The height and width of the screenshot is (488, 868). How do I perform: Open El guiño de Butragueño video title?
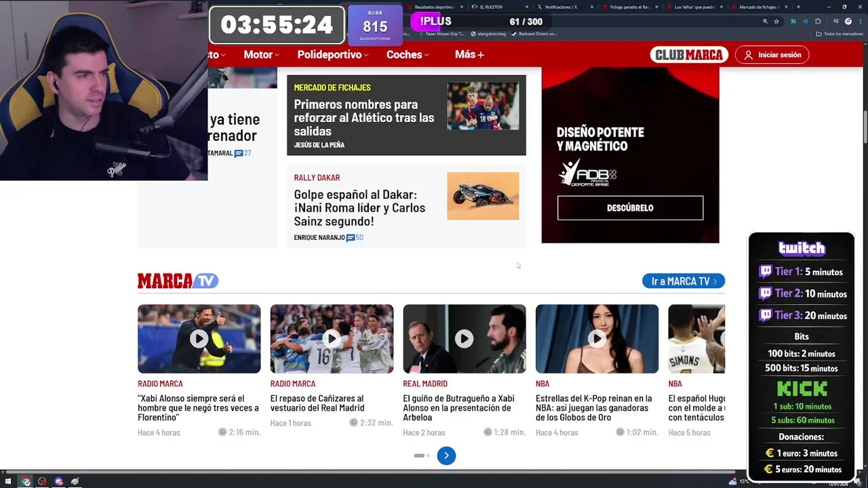(x=458, y=408)
